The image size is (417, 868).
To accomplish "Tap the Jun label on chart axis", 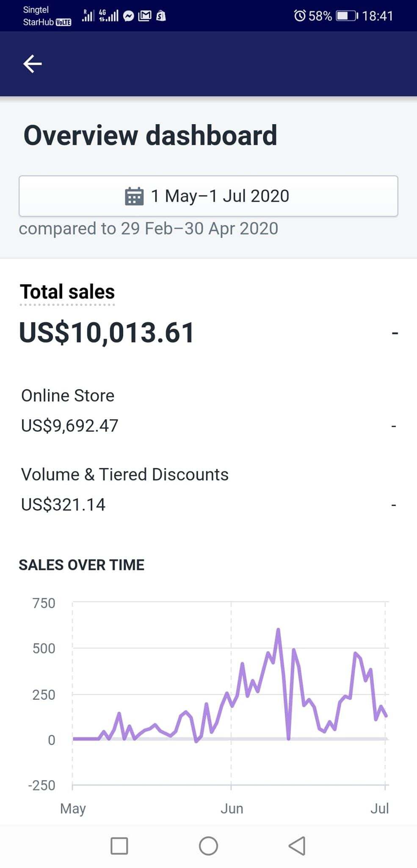I will pyautogui.click(x=232, y=808).
